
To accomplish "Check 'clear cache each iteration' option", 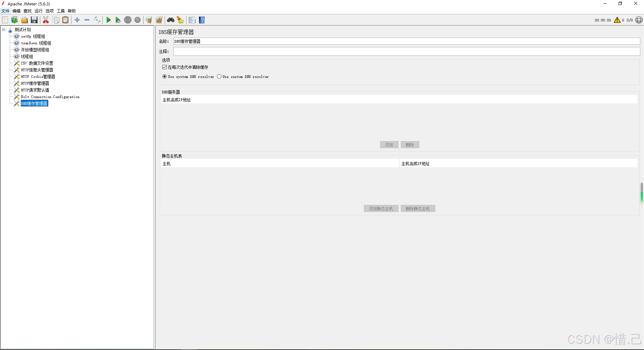I will point(165,67).
